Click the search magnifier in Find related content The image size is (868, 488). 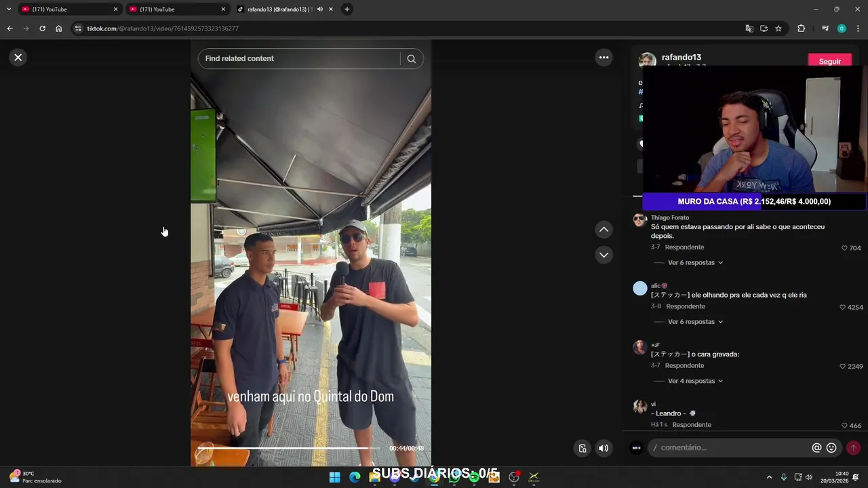point(411,59)
